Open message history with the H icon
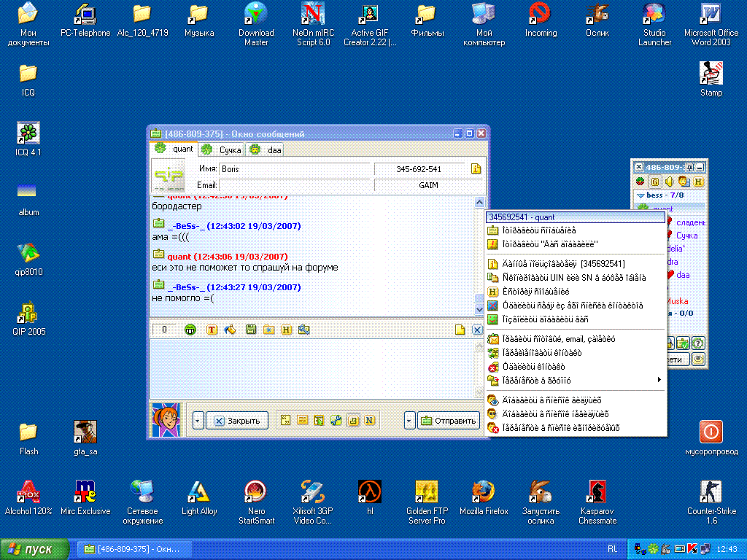This screenshot has width=747, height=560. click(x=286, y=330)
